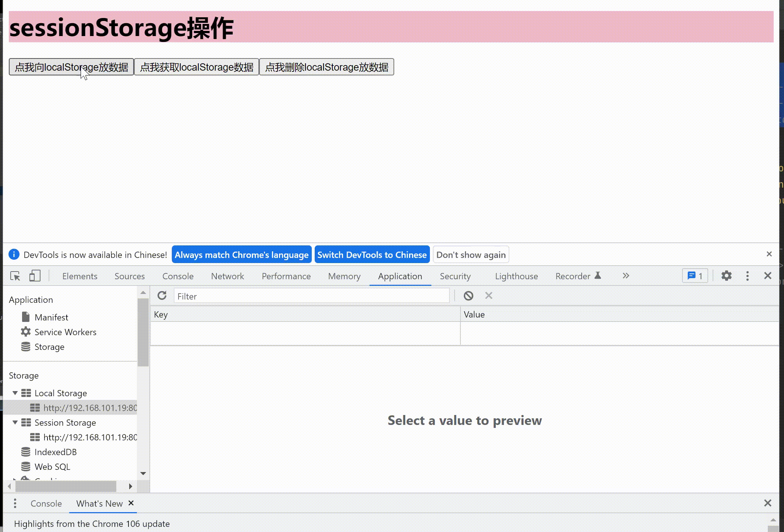Click the clear all storage icon

pyautogui.click(x=468, y=296)
